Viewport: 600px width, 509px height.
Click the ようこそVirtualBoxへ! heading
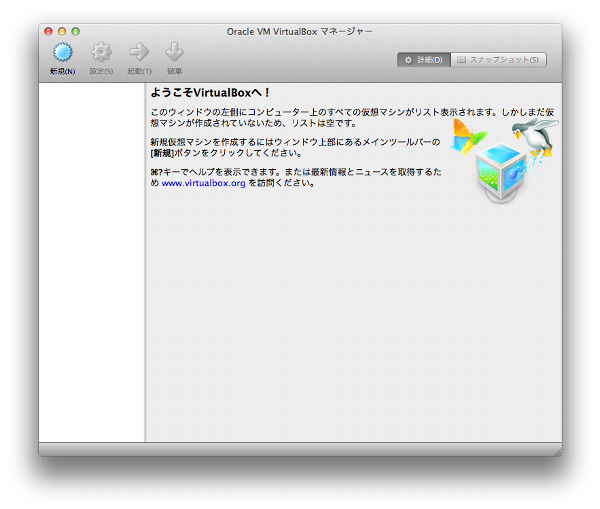click(210, 93)
